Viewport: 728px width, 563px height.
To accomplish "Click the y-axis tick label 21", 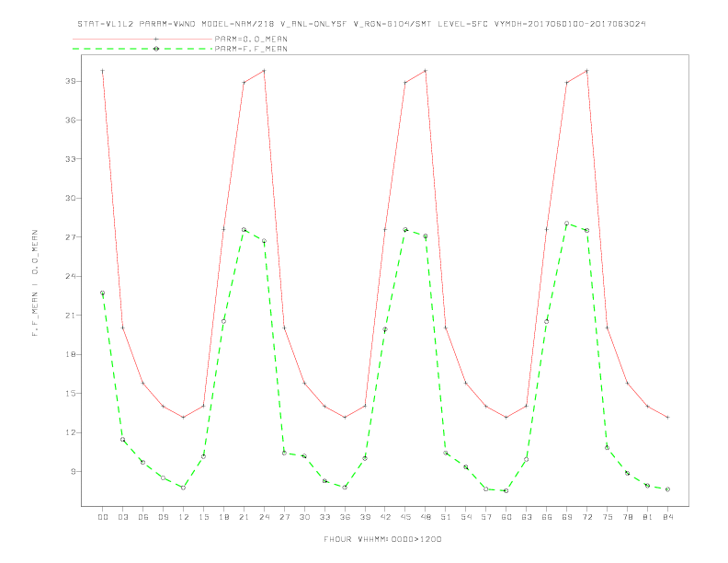I will [71, 316].
